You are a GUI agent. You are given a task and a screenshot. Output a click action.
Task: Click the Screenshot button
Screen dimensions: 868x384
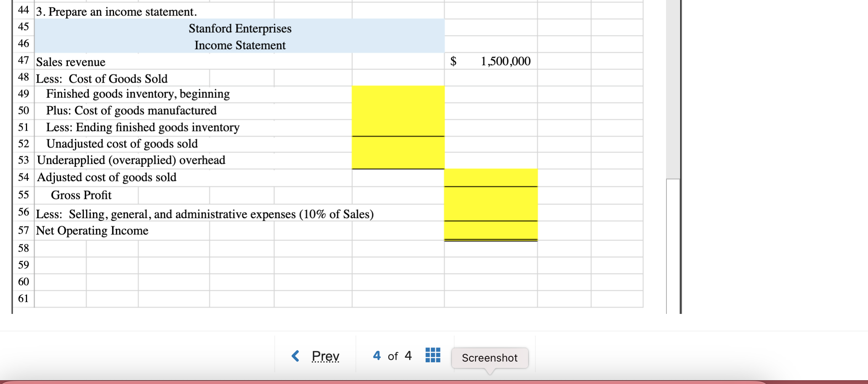click(x=490, y=358)
